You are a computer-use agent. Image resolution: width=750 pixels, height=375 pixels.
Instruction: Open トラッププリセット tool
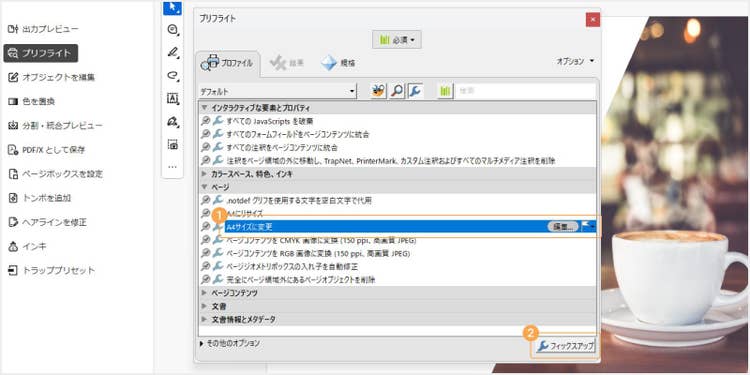click(x=52, y=271)
